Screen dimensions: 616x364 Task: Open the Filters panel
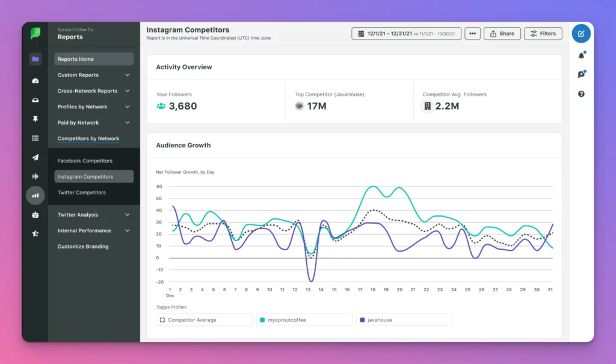543,33
